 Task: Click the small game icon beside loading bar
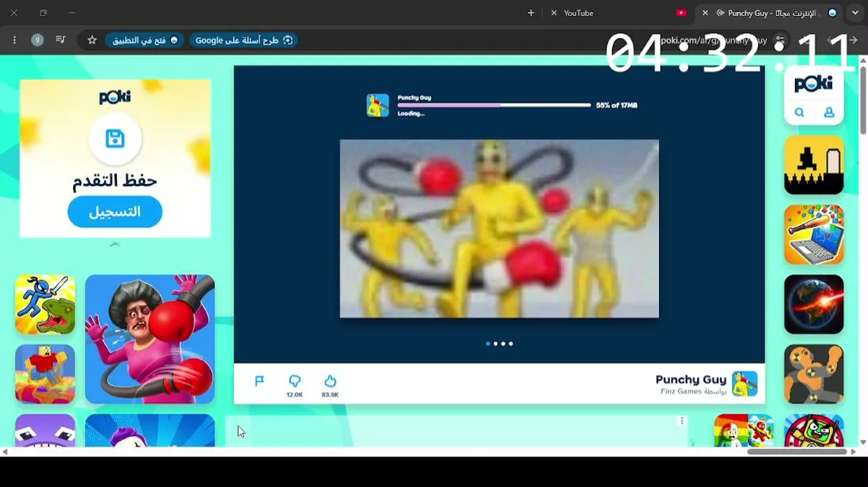point(378,106)
